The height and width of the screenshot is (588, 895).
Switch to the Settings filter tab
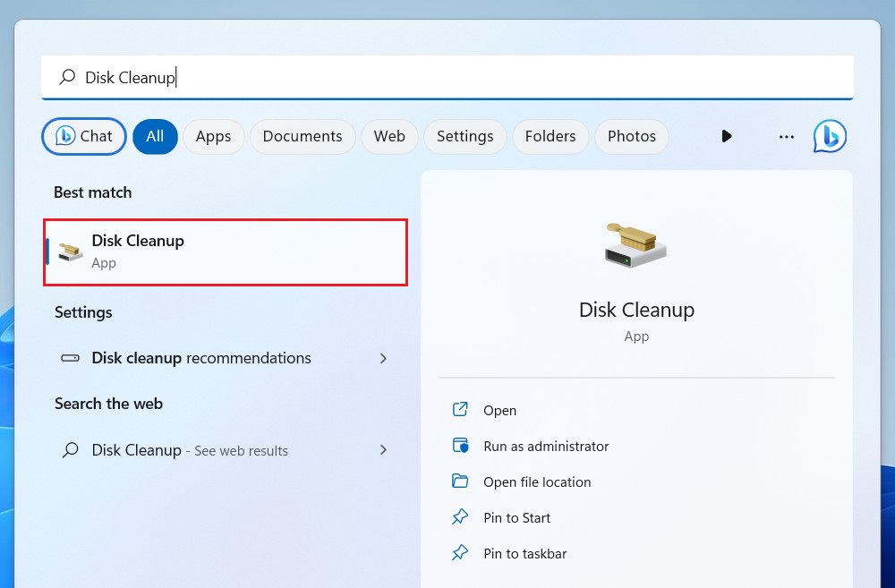(465, 136)
